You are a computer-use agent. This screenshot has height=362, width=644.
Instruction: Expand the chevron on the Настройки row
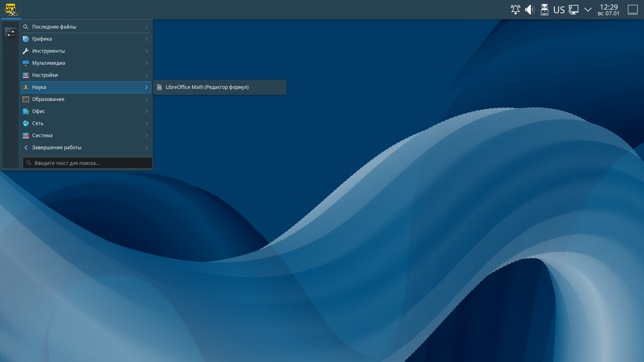(147, 75)
